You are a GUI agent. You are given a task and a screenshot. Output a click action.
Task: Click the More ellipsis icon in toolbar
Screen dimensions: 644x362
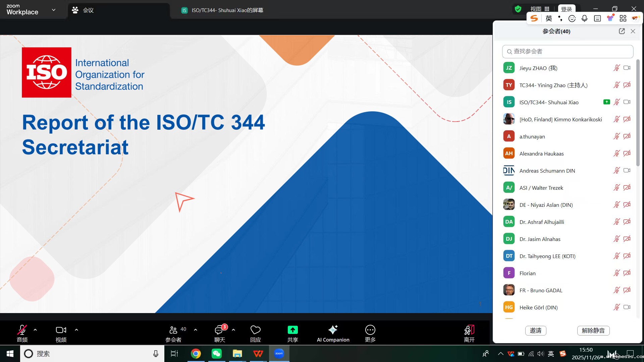point(370,330)
